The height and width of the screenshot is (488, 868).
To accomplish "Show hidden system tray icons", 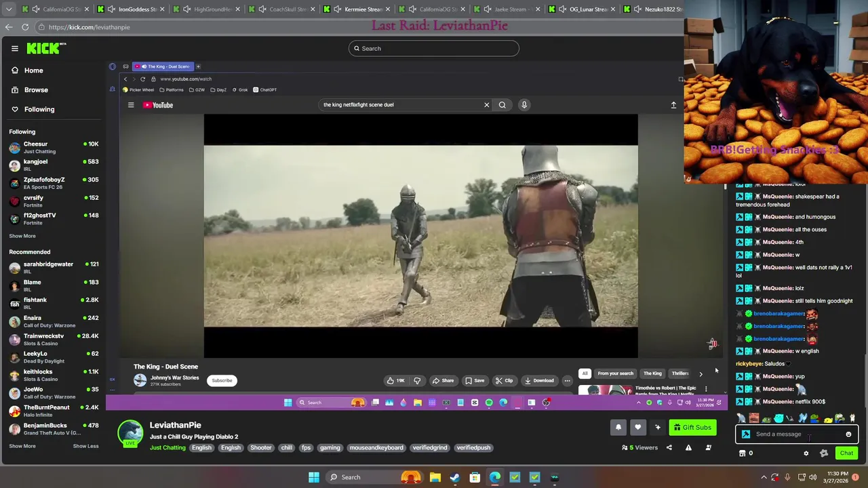I will [x=764, y=477].
